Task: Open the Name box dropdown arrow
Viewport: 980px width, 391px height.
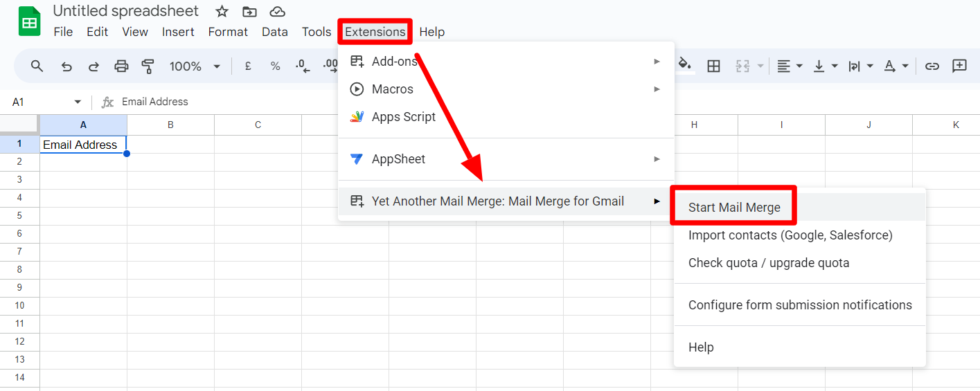Action: 78,102
